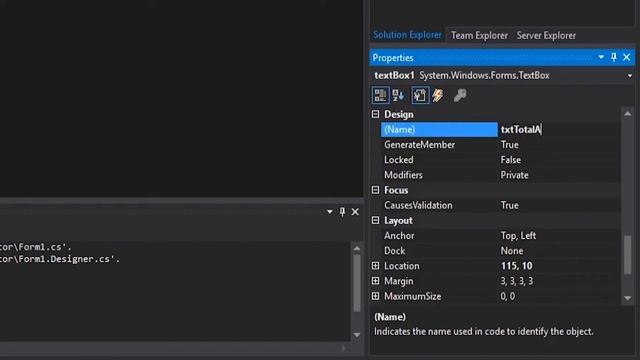Click the Output panel vertical scrollbar thumb
Screen dimensions: 640x360
point(357,283)
